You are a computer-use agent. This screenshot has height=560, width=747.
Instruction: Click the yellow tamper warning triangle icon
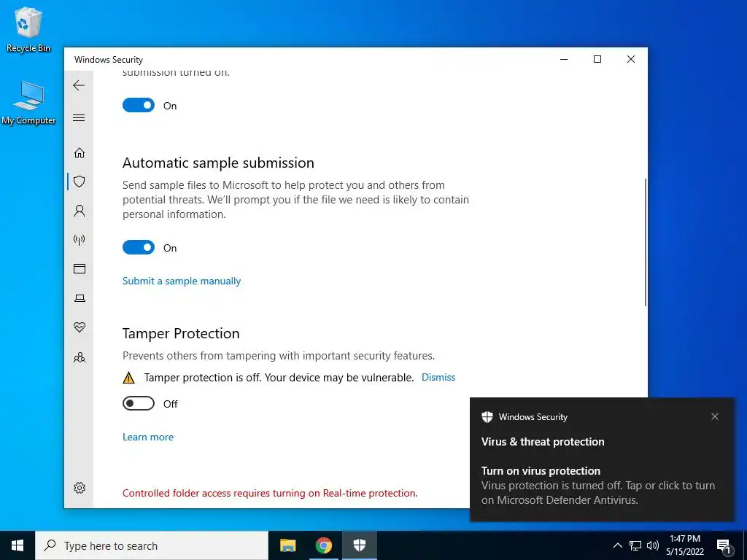tap(128, 378)
